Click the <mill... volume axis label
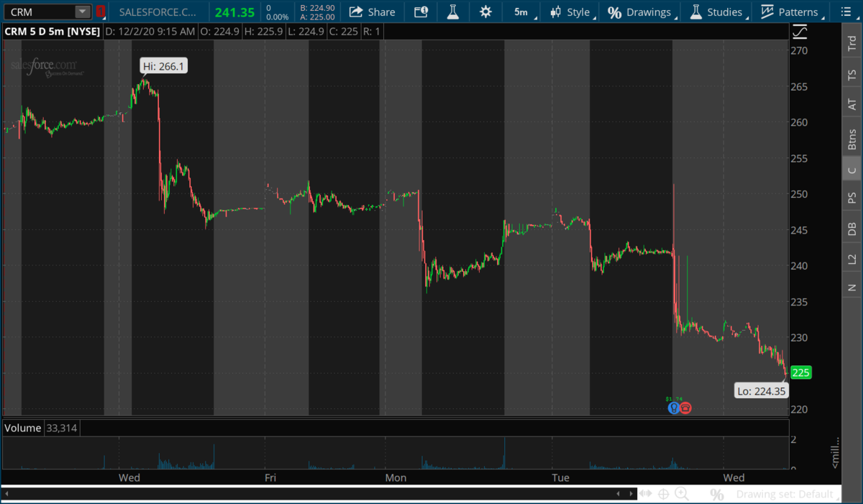Viewport: 863px width, 504px height. click(835, 453)
